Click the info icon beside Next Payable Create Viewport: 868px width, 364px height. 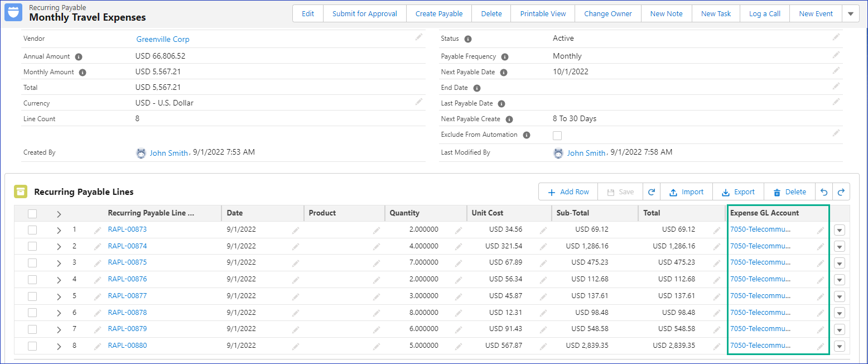[509, 119]
